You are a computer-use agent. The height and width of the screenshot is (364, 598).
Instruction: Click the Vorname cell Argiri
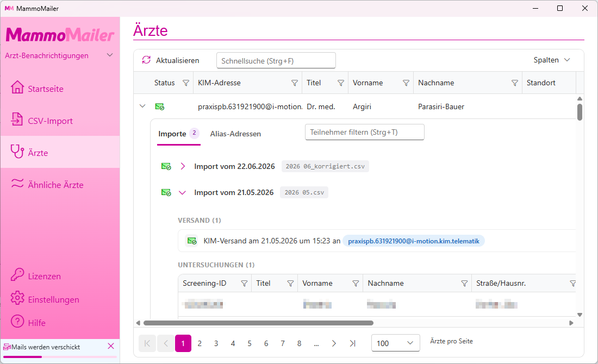[x=362, y=106]
